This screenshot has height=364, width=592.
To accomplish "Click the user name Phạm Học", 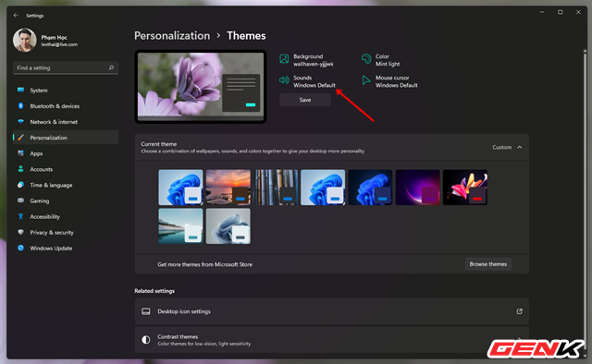I will click(x=54, y=37).
